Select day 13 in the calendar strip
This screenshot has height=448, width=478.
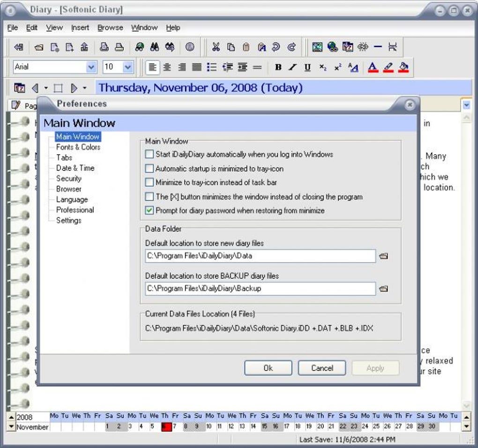click(x=242, y=426)
